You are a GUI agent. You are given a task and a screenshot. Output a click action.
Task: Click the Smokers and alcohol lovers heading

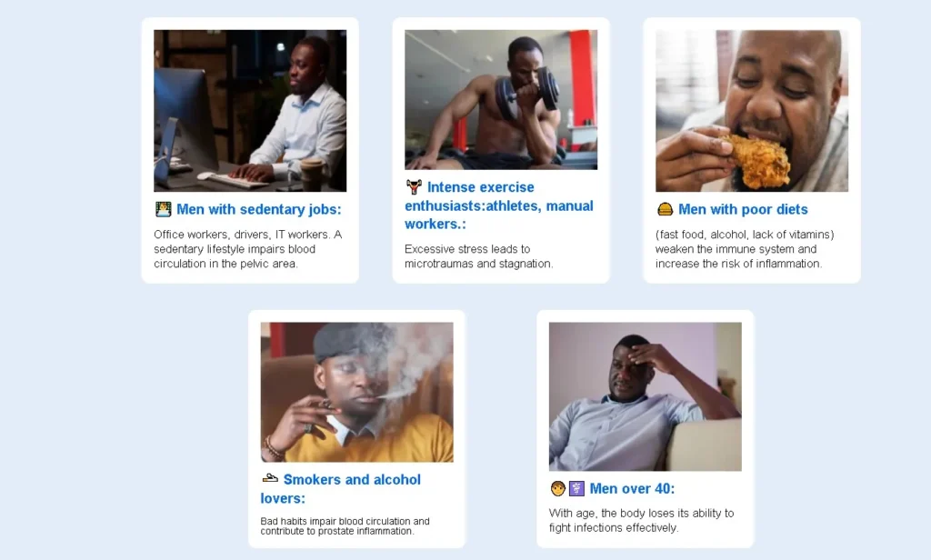pos(350,488)
